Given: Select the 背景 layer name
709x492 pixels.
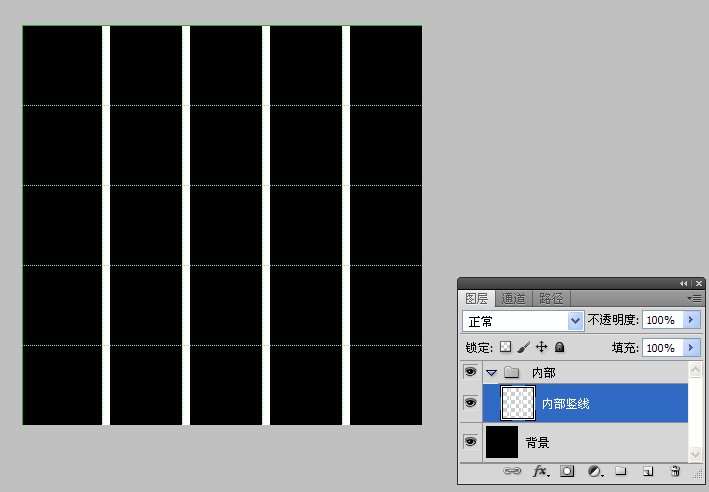Looking at the screenshot, I should pos(537,442).
